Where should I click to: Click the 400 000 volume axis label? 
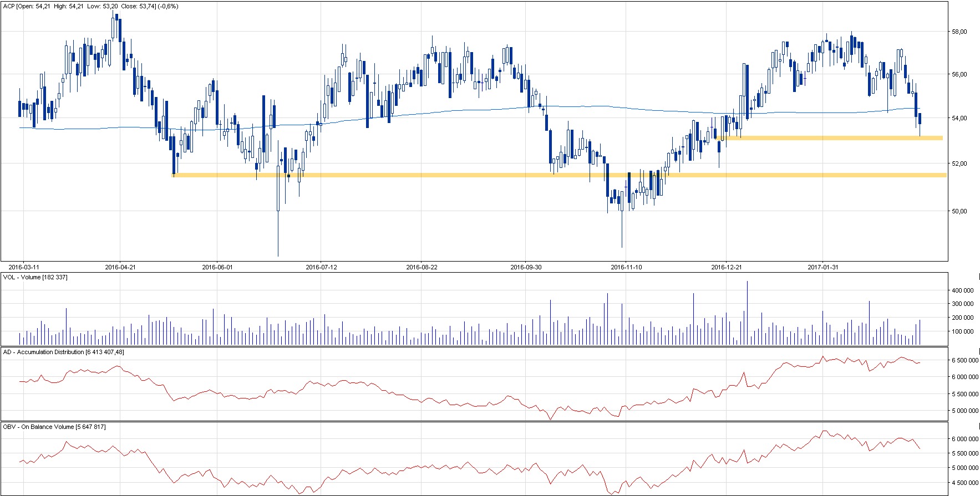(x=962, y=290)
